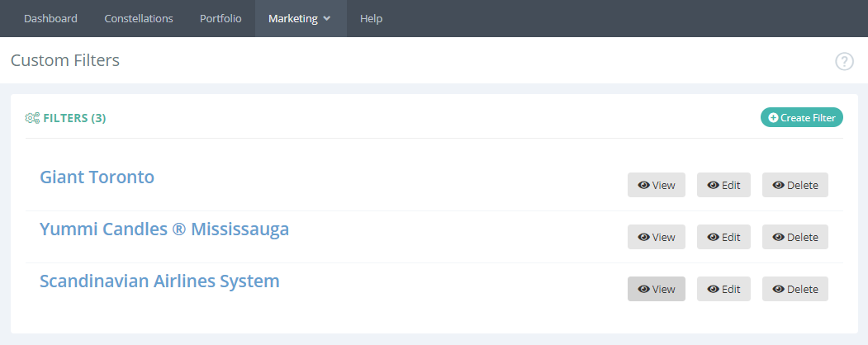868x345 pixels.
Task: Expand the Marketing dropdown chevron
Action: pyautogui.click(x=328, y=19)
